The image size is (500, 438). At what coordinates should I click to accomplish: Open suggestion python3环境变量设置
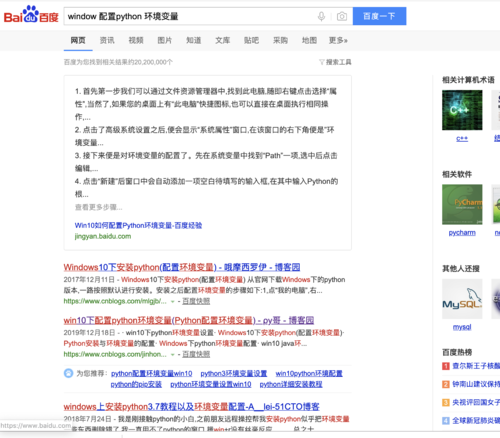(x=234, y=373)
